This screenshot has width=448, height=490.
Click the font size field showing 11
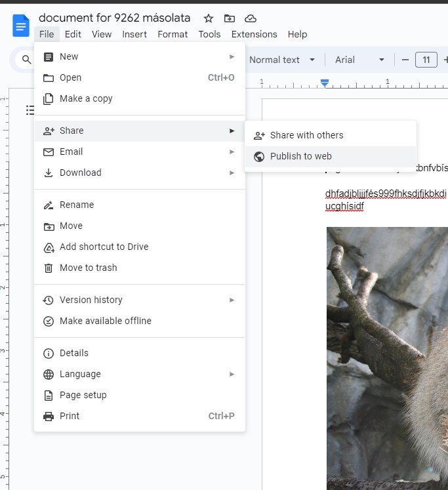click(426, 60)
